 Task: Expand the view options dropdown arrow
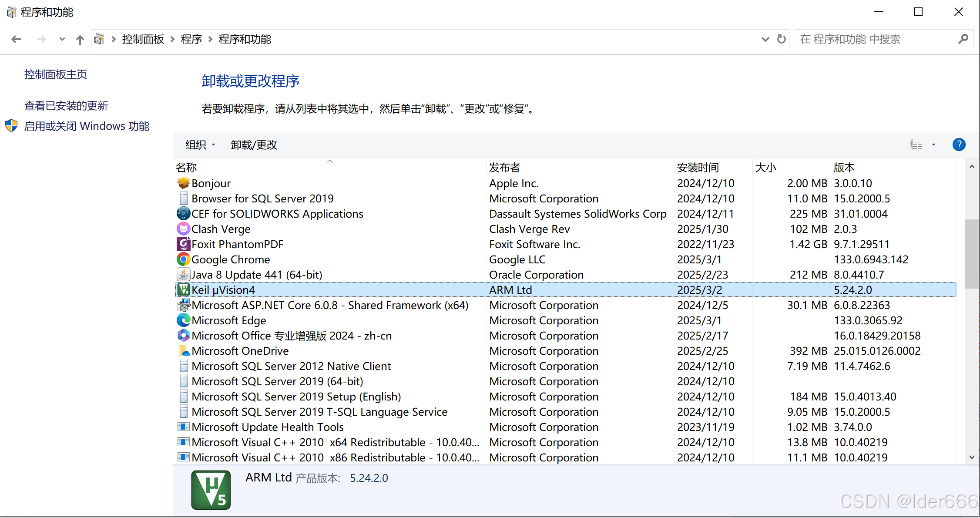(x=933, y=145)
